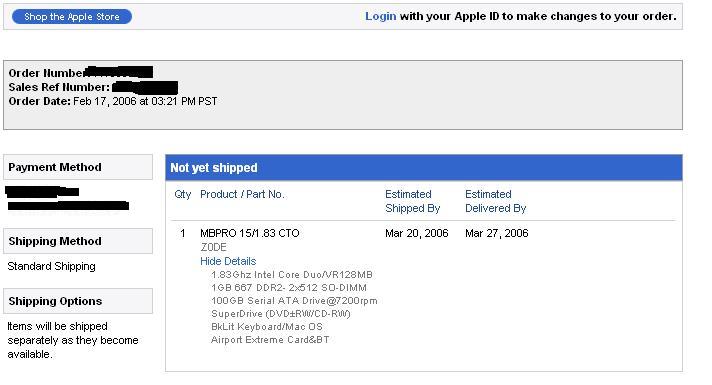712x385 pixels.
Task: Select the 1.83Ghz Intel Core Duo/VR128MB line
Action: 292,275
